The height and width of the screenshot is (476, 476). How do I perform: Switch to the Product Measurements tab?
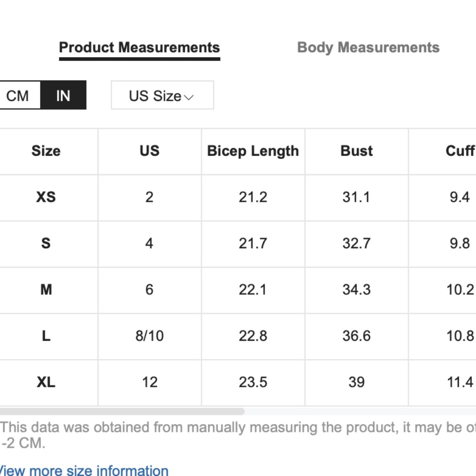point(139,48)
